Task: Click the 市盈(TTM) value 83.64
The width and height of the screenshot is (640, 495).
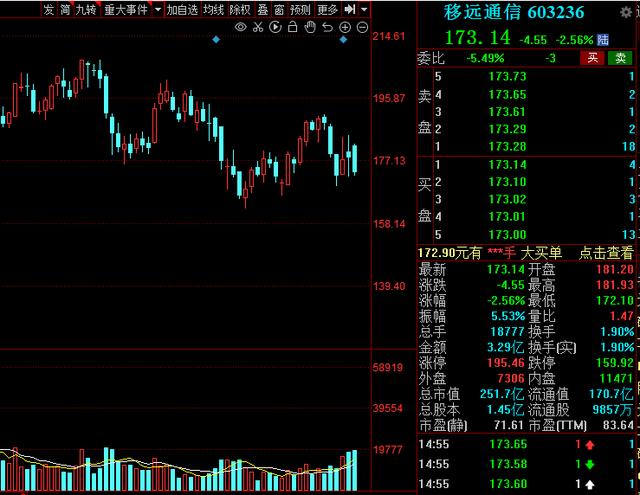Action: [x=618, y=425]
